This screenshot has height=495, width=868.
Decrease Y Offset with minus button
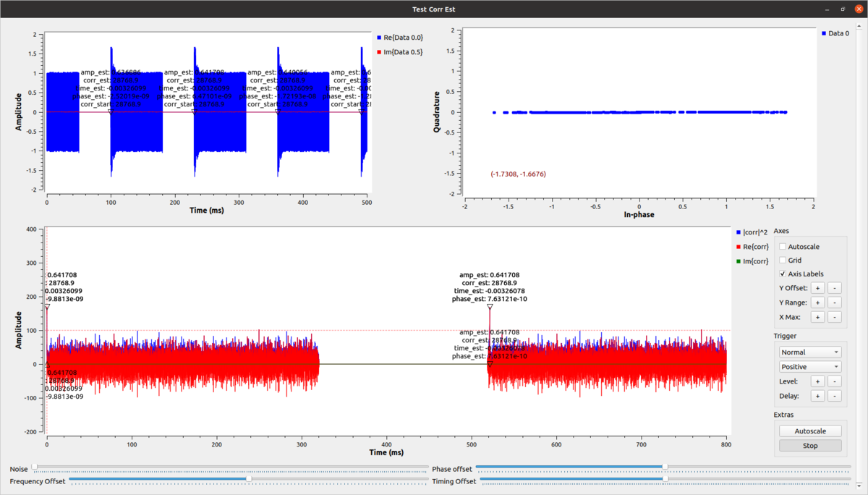pyautogui.click(x=834, y=288)
